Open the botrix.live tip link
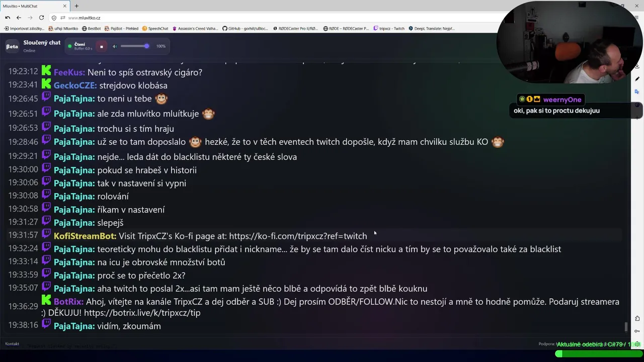Screen dimensions: 644x362 point(142,313)
